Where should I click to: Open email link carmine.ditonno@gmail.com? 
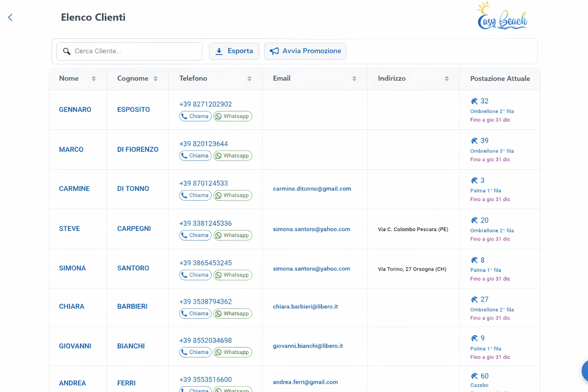[x=312, y=189]
